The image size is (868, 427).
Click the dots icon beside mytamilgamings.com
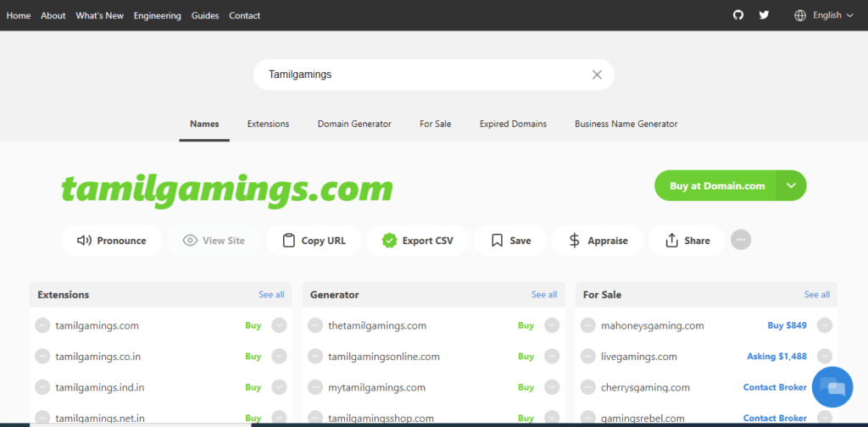coord(315,387)
